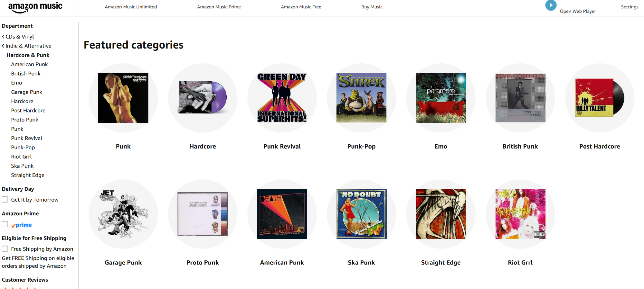644x289 pixels.
Task: Check Free Shipping by Amazon
Action: 5,249
